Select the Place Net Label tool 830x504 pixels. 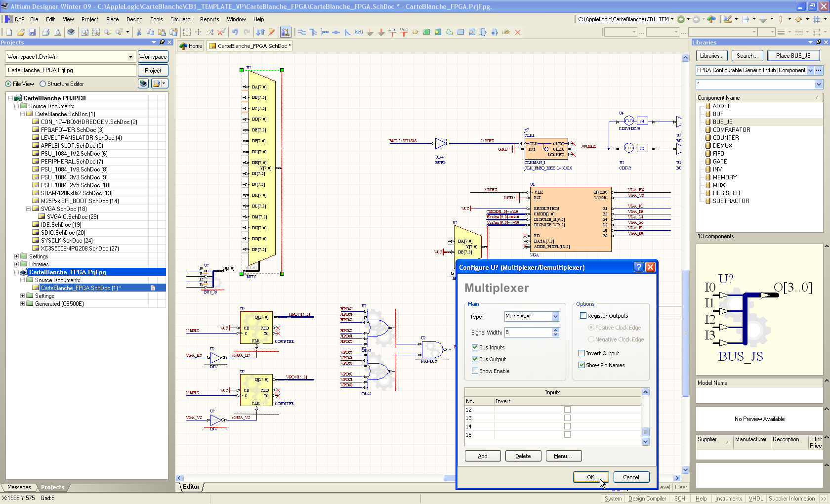tap(359, 32)
